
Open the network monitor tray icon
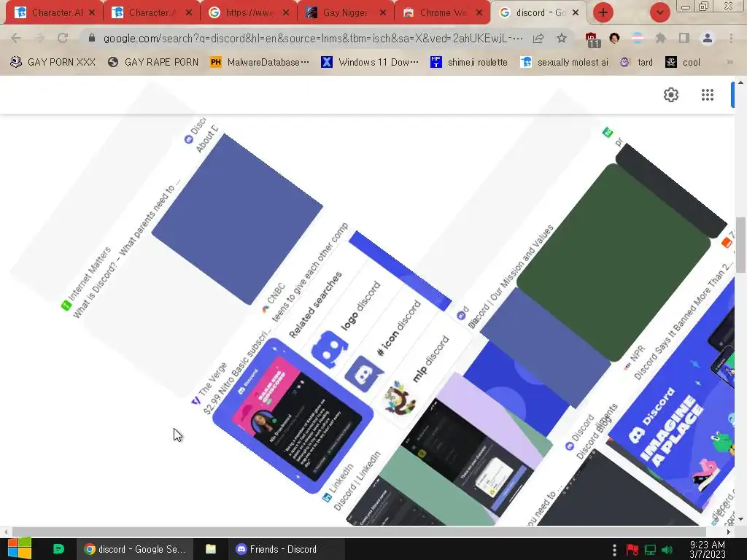click(x=650, y=550)
